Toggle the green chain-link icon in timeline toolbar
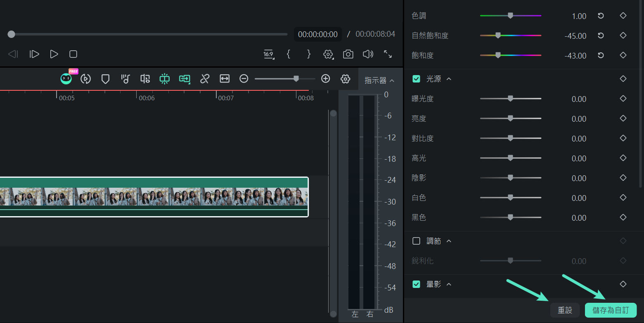 [x=185, y=79]
